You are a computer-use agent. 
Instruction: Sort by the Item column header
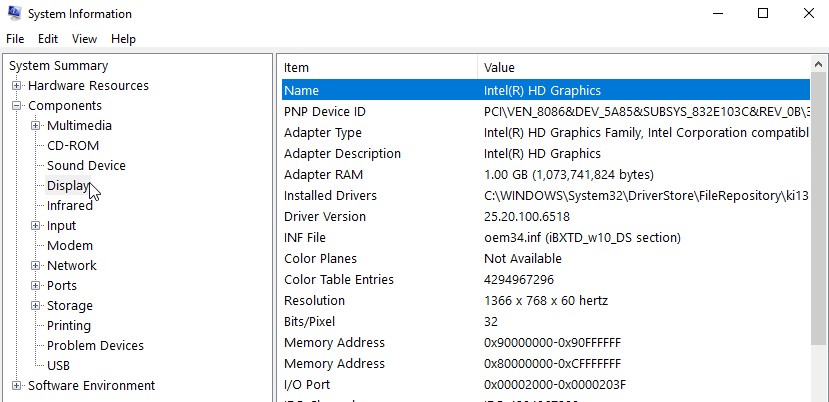point(378,67)
